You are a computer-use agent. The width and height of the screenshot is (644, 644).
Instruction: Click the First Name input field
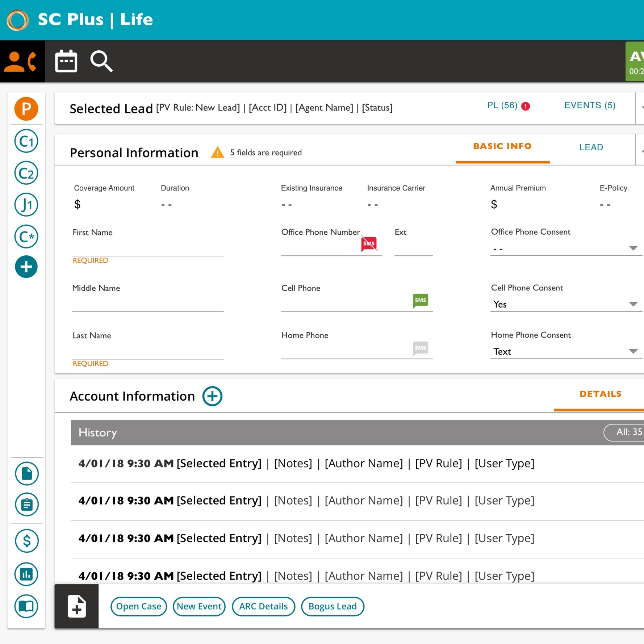[x=148, y=248]
